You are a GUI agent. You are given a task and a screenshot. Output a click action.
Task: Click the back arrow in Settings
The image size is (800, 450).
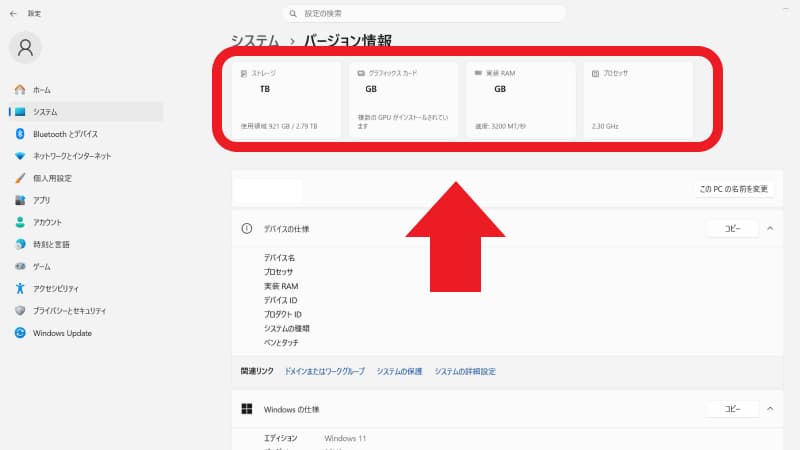tap(13, 14)
